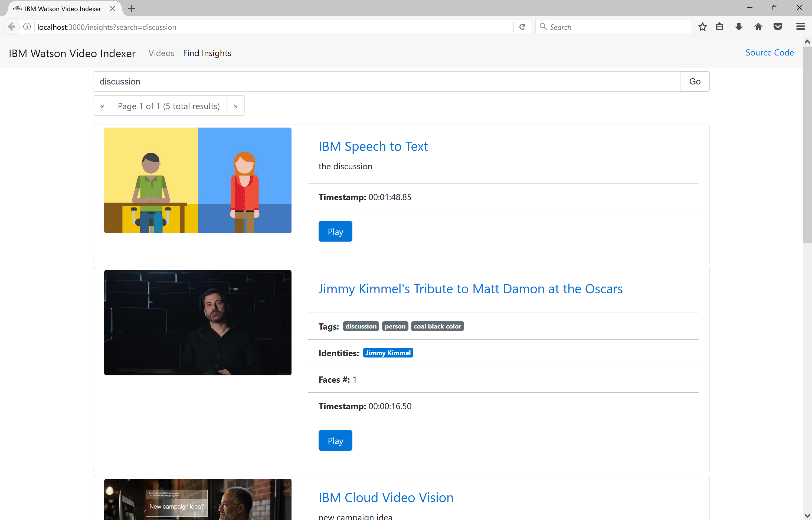This screenshot has height=520, width=812.
Task: Click the Pocket save icon
Action: (x=778, y=27)
